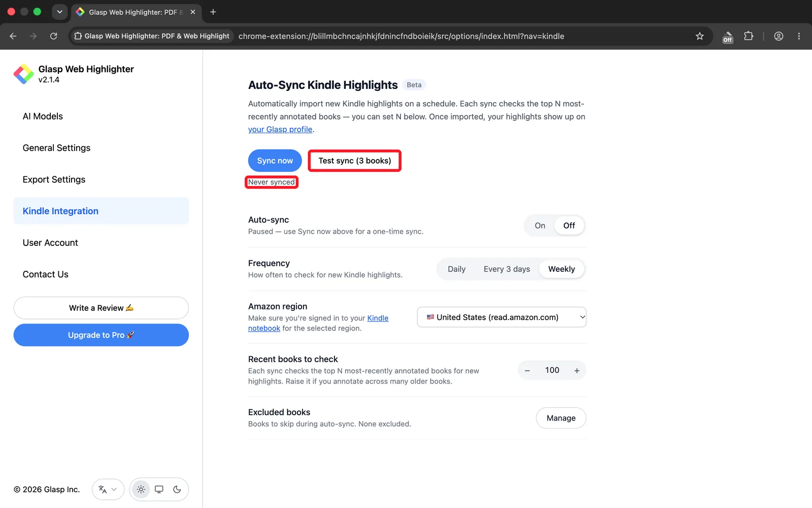Image resolution: width=812 pixels, height=508 pixels.
Task: Decrease recent books count with minus
Action: tap(527, 370)
